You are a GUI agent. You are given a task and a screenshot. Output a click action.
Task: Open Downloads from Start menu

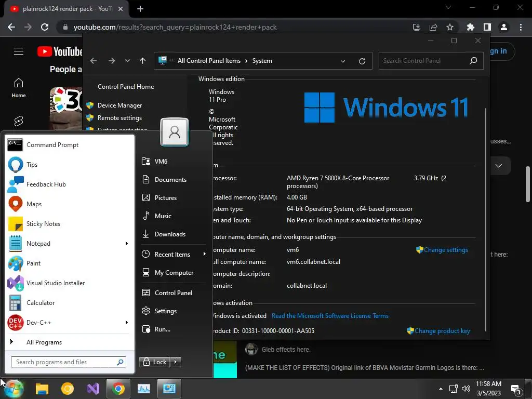tap(173, 234)
